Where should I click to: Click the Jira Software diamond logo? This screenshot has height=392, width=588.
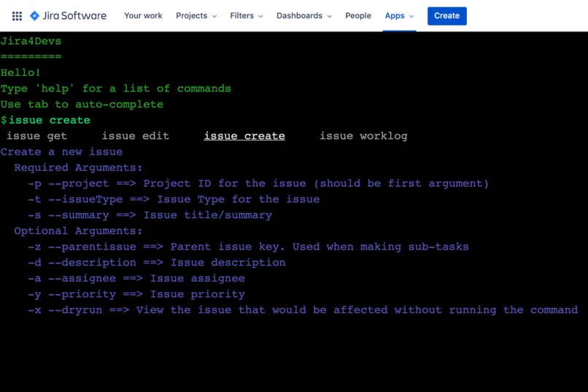34,16
